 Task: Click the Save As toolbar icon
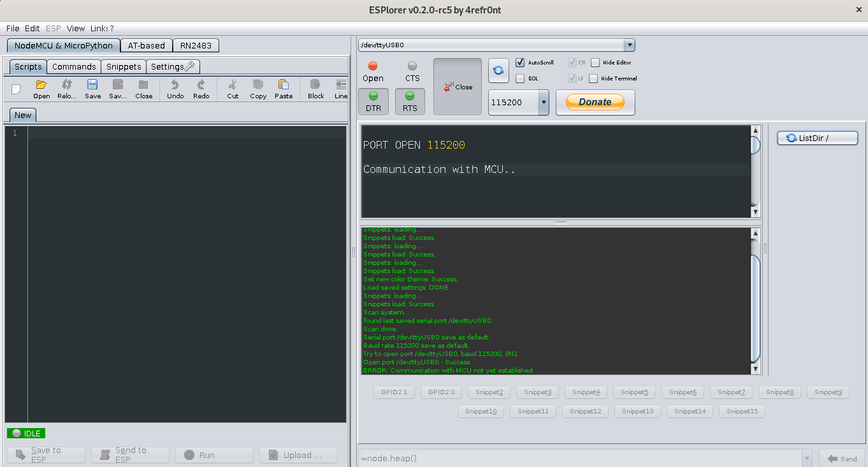click(118, 89)
